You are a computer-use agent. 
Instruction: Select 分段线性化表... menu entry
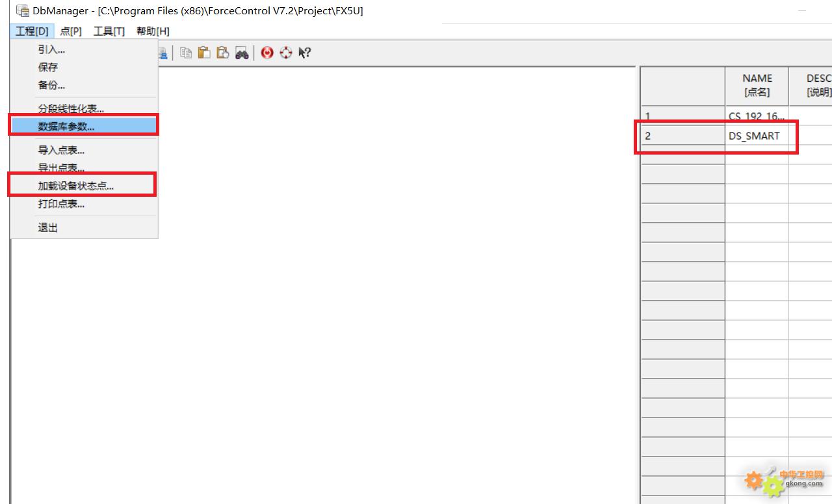pyautogui.click(x=84, y=108)
